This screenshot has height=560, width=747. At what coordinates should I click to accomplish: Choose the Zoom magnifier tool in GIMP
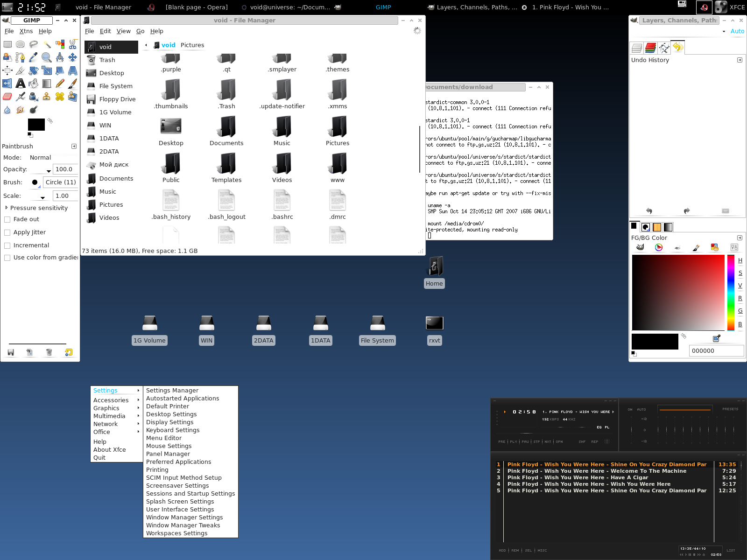[x=47, y=57]
